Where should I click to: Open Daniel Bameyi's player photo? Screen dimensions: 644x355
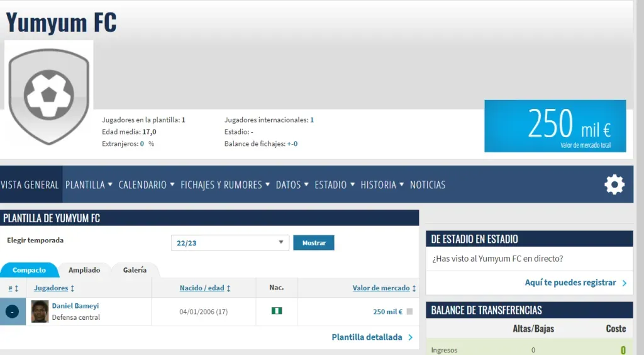40,312
